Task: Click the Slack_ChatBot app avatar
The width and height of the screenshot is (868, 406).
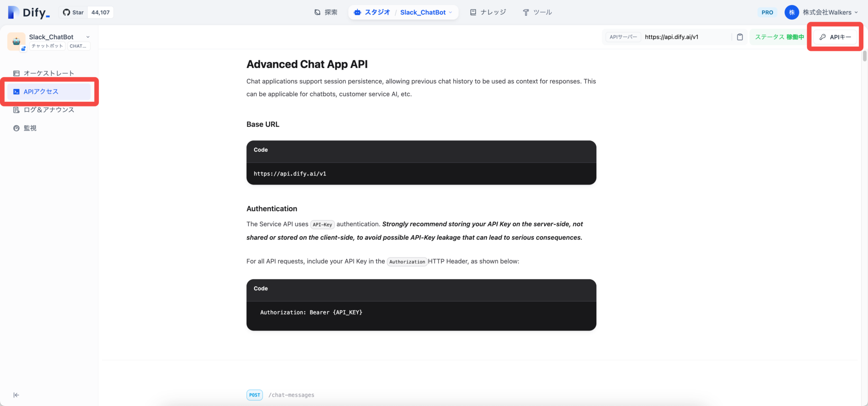Action: click(16, 41)
